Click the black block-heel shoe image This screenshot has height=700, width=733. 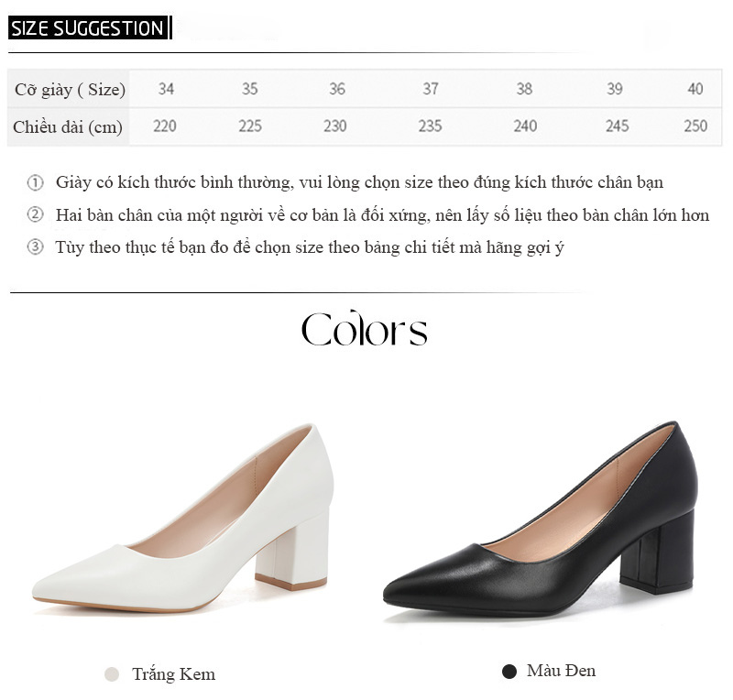(541, 519)
